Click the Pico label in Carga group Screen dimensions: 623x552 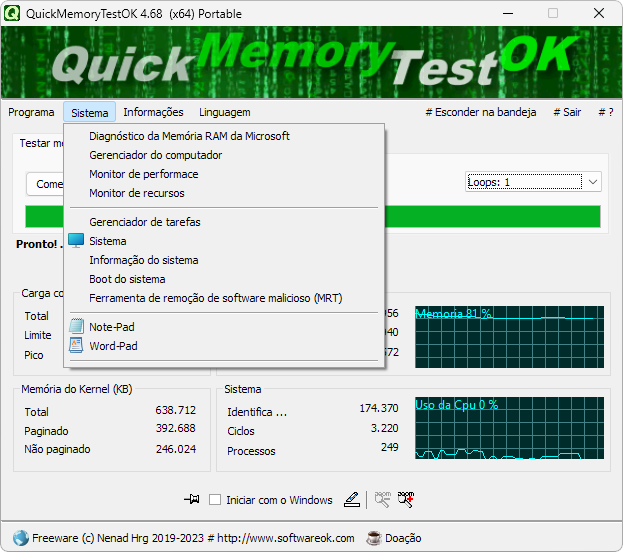click(x=34, y=355)
